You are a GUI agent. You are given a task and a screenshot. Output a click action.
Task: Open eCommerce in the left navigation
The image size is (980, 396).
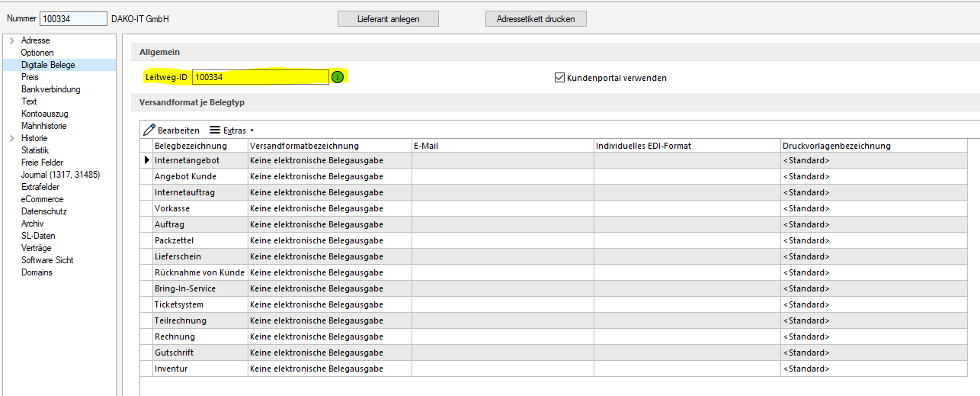[42, 199]
